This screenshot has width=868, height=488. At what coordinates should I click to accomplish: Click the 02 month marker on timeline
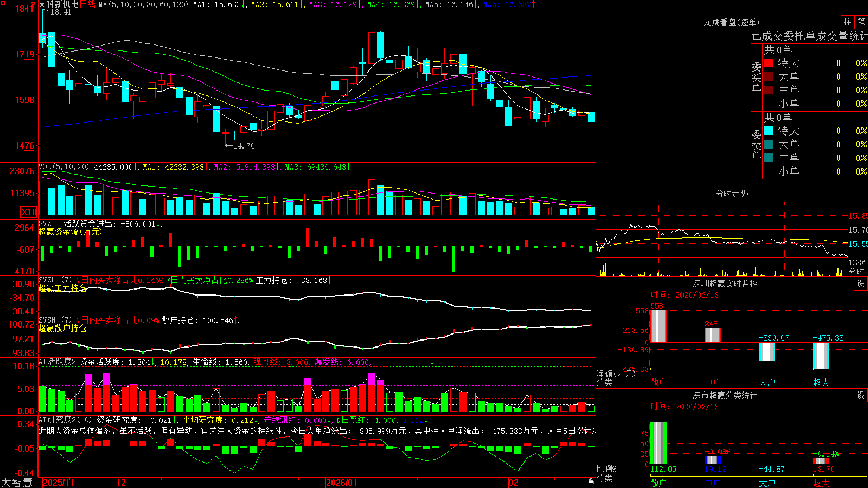click(x=514, y=483)
